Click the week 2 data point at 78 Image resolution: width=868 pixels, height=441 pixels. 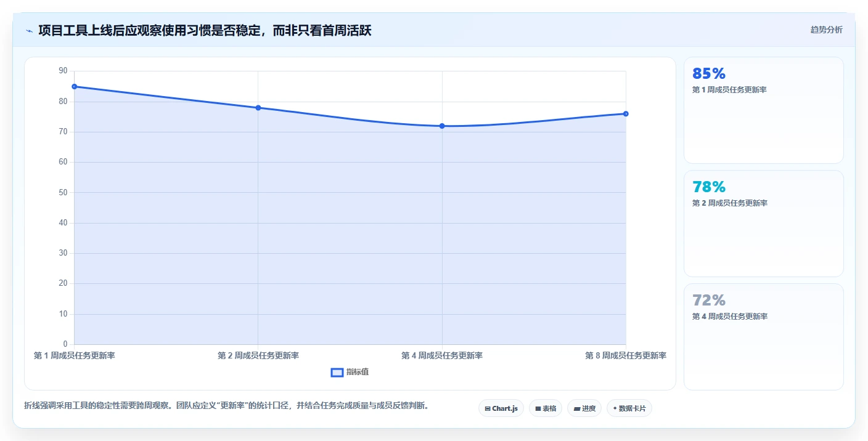point(258,108)
